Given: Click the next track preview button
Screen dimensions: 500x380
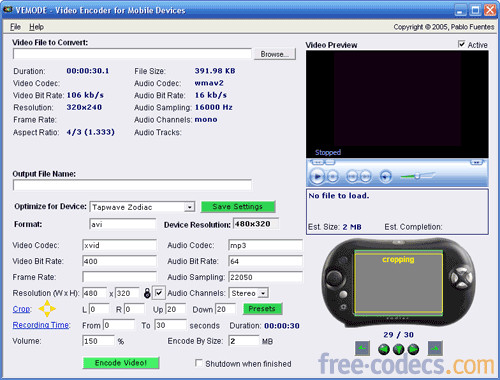Looking at the screenshot, I should (x=365, y=176).
